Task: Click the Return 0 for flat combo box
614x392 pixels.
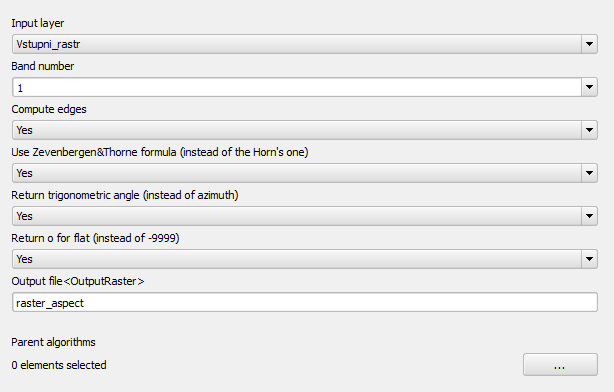Action: (x=305, y=259)
